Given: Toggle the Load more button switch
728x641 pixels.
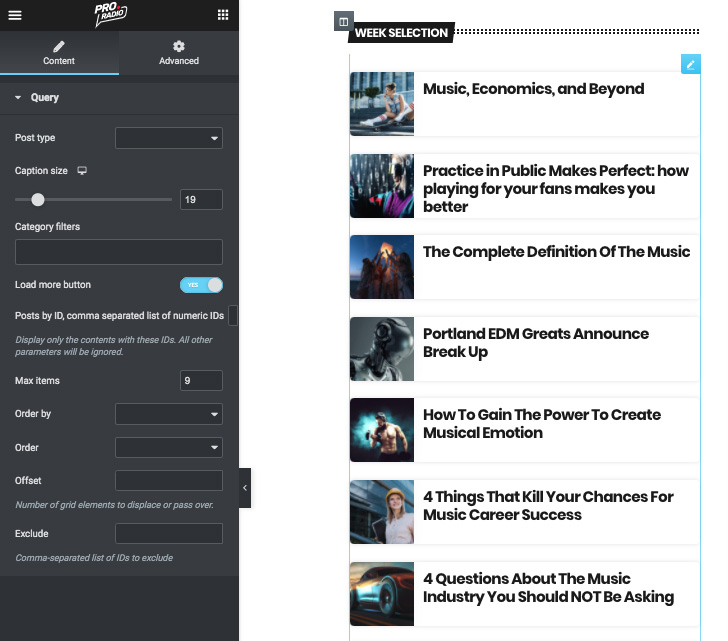Looking at the screenshot, I should point(201,285).
